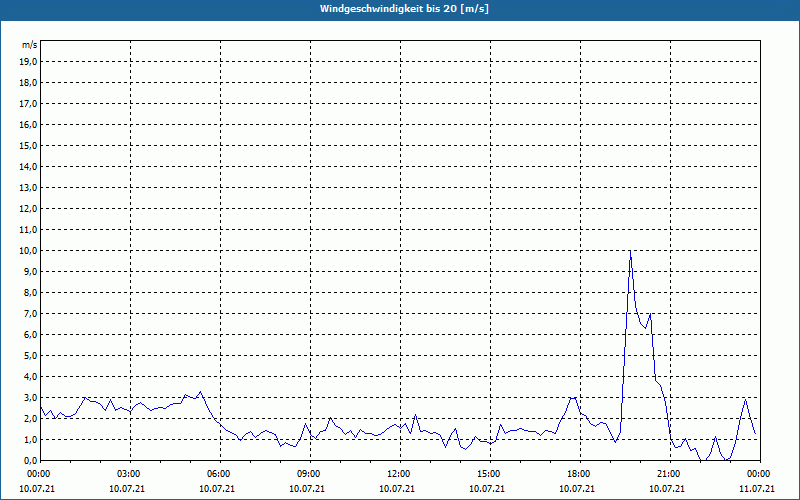Click the 'm/s' unit label

[x=30, y=45]
